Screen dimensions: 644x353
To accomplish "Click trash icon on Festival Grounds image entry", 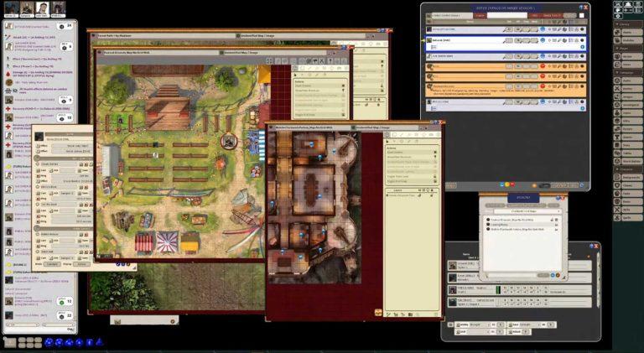I will tap(557, 220).
